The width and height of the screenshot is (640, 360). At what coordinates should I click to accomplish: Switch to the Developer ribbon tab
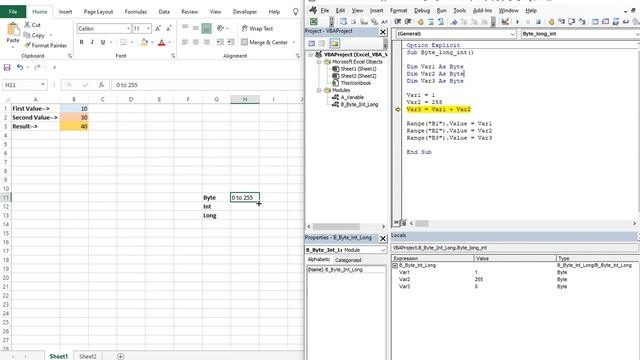coord(244,12)
